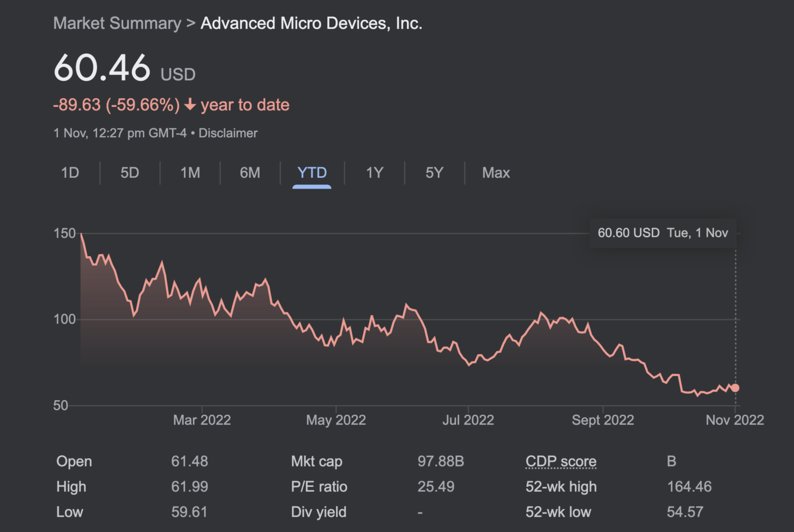Click the High value 61.99
The height and width of the screenshot is (532, 794).
pyautogui.click(x=190, y=487)
